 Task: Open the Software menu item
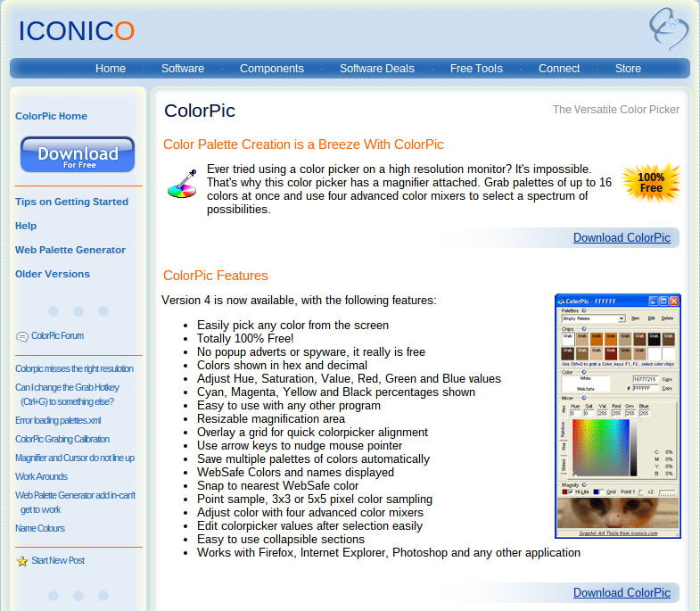[183, 69]
